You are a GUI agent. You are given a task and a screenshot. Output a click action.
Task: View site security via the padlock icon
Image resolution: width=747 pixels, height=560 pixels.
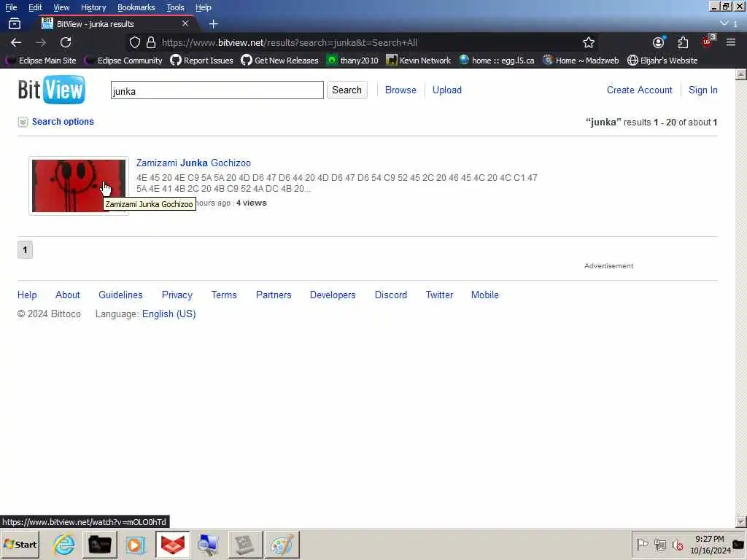(151, 42)
